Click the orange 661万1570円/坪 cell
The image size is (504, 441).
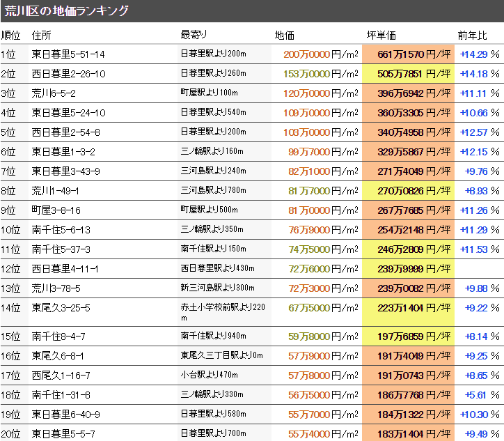(x=408, y=54)
